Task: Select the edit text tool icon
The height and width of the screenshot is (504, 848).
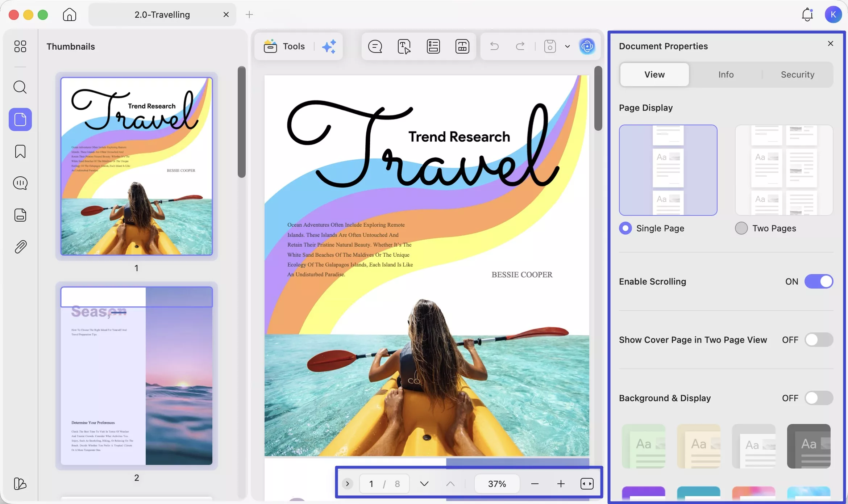Action: (404, 46)
